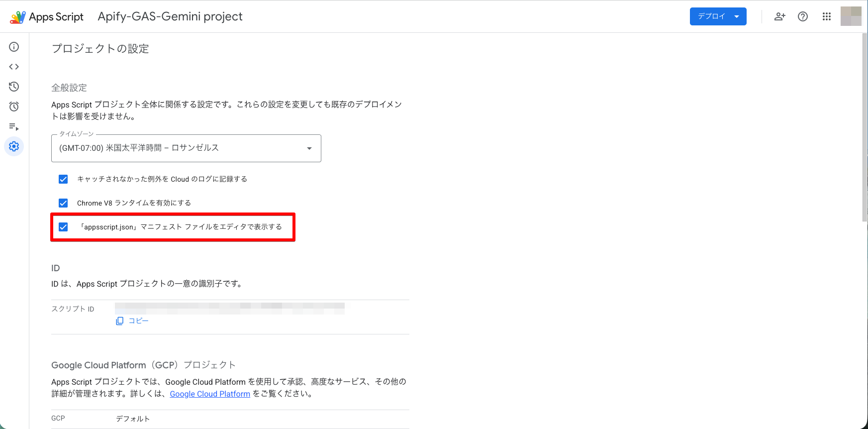
Task: Toggle logging uncaught exceptions to Cloud checkbox
Action: coord(63,179)
